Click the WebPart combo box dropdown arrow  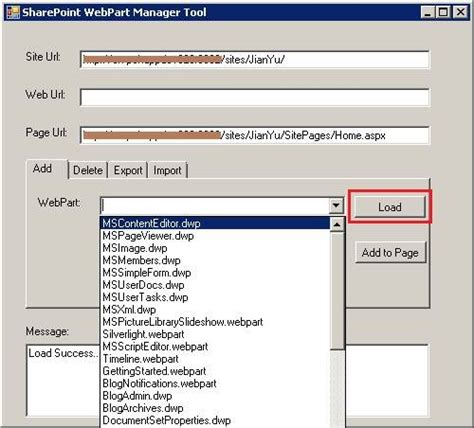pyautogui.click(x=336, y=205)
